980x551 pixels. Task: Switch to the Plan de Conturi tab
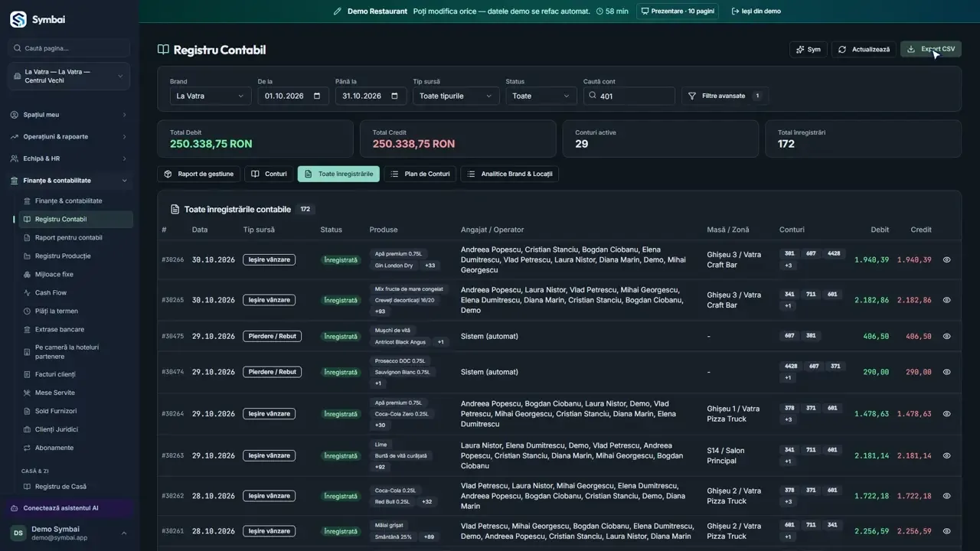tap(420, 174)
